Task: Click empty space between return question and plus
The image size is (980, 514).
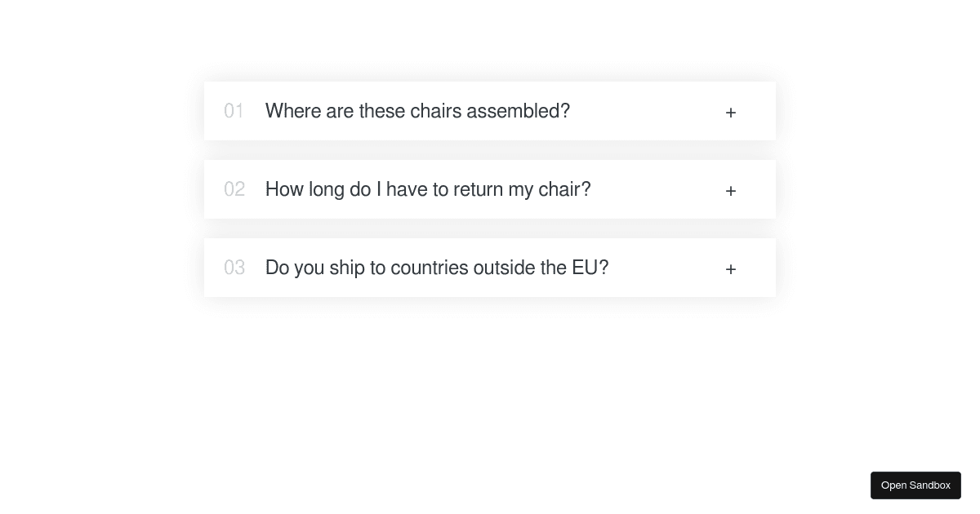Action: [x=657, y=189]
